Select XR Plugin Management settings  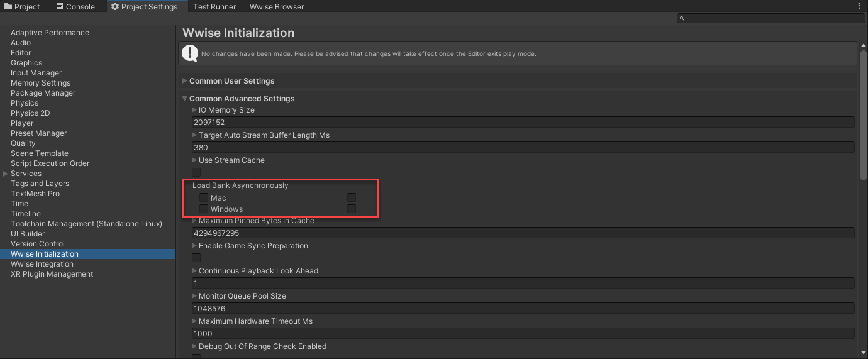(x=52, y=274)
